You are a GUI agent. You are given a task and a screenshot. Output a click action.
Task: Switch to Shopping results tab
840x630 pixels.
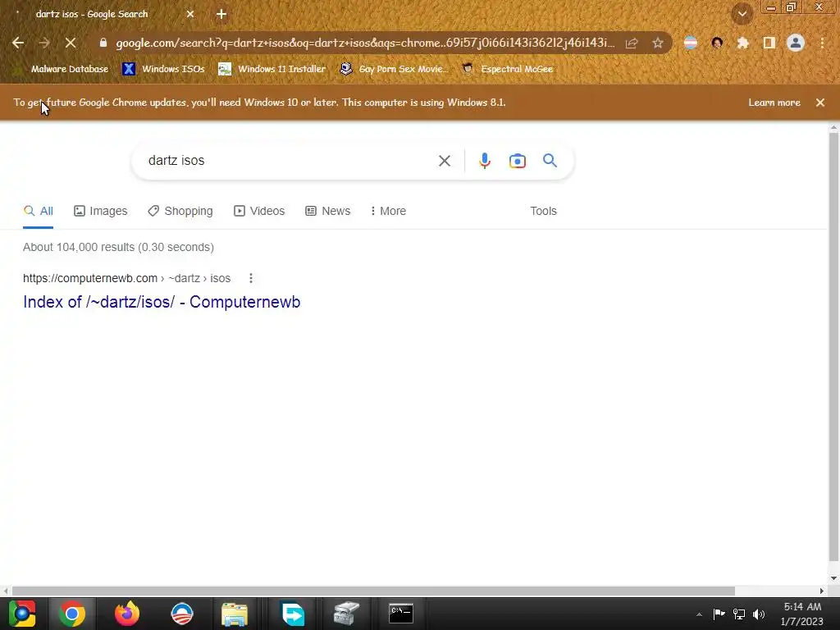click(x=180, y=211)
